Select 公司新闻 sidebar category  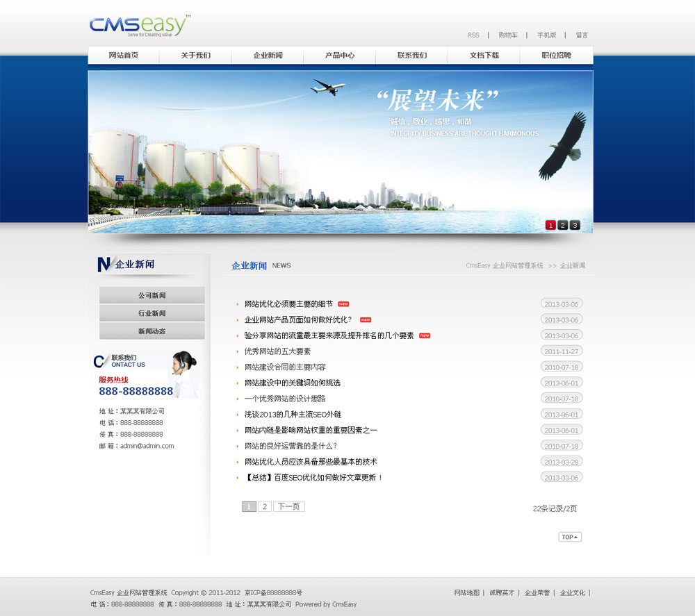tap(152, 295)
